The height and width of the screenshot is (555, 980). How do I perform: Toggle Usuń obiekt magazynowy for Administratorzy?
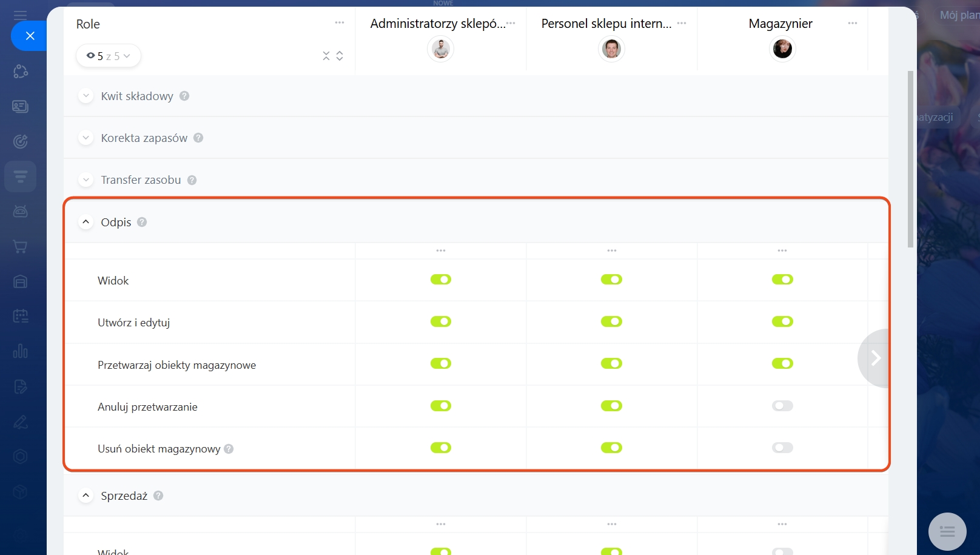coord(441,448)
